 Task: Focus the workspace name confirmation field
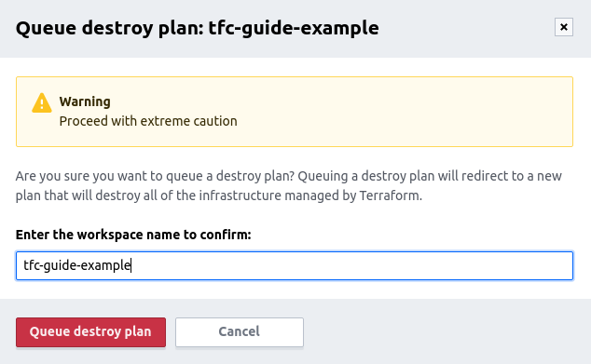(x=295, y=265)
